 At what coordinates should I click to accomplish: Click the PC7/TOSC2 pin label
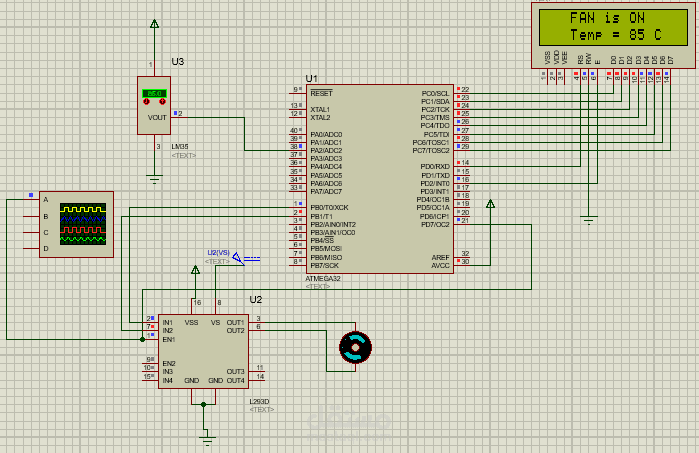(x=431, y=151)
